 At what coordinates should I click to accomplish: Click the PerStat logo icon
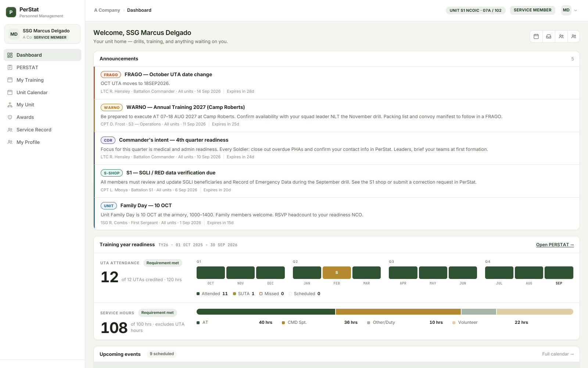point(11,12)
